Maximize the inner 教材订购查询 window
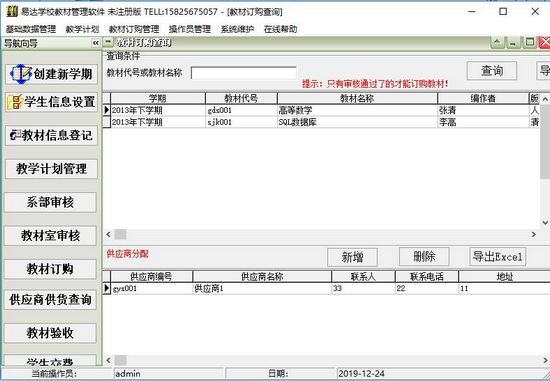Image resolution: width=550 pixels, height=381 pixels. point(530,42)
